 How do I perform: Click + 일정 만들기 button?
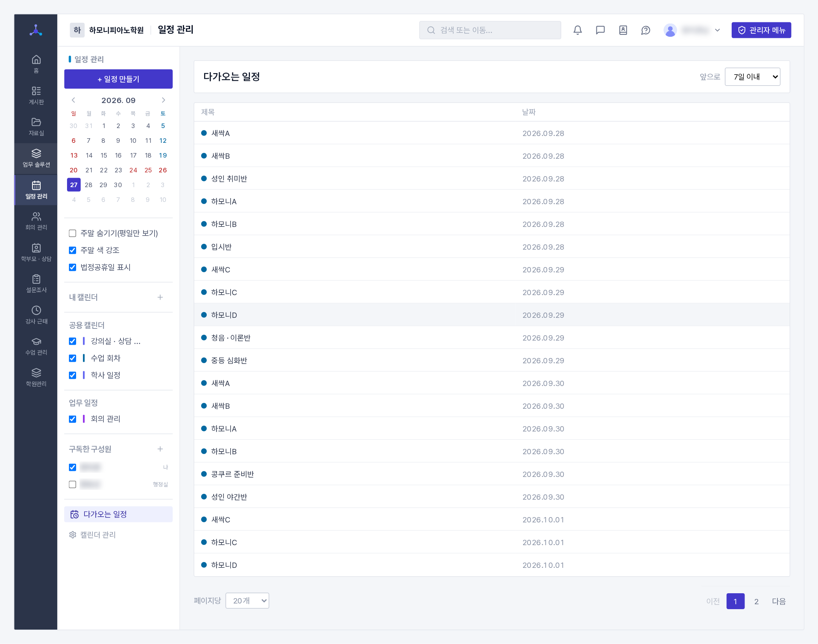(118, 79)
